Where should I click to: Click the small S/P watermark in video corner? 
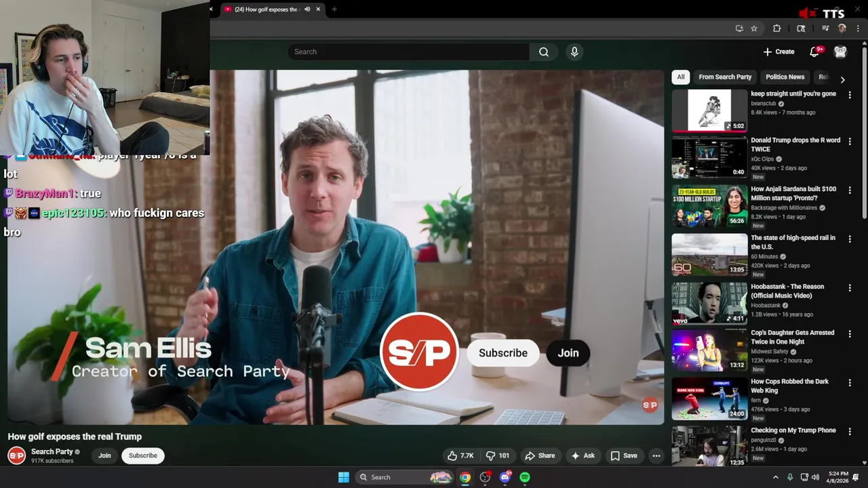[650, 405]
